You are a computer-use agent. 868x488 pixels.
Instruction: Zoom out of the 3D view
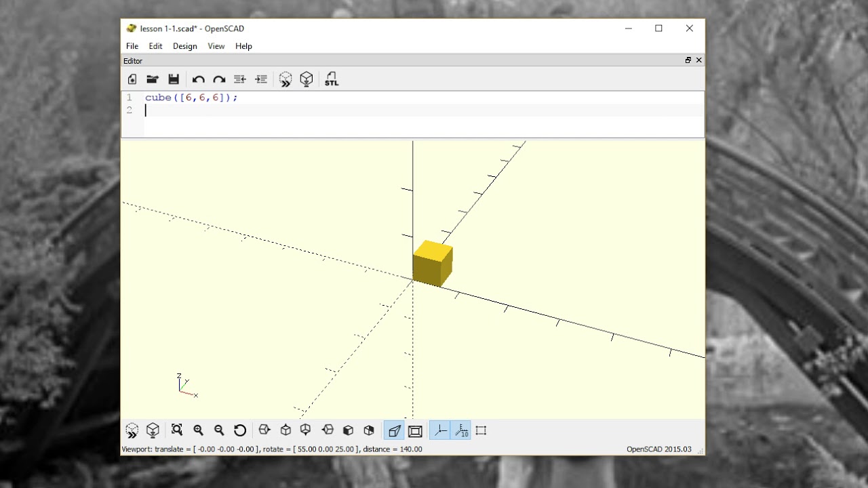219,430
